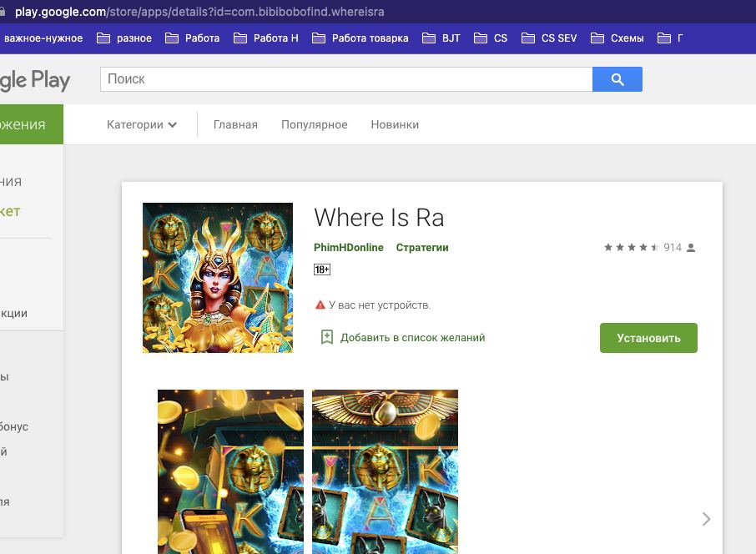Image resolution: width=756 pixels, height=554 pixels.
Task: Click the wishlist bookmark icon
Action: (x=327, y=337)
